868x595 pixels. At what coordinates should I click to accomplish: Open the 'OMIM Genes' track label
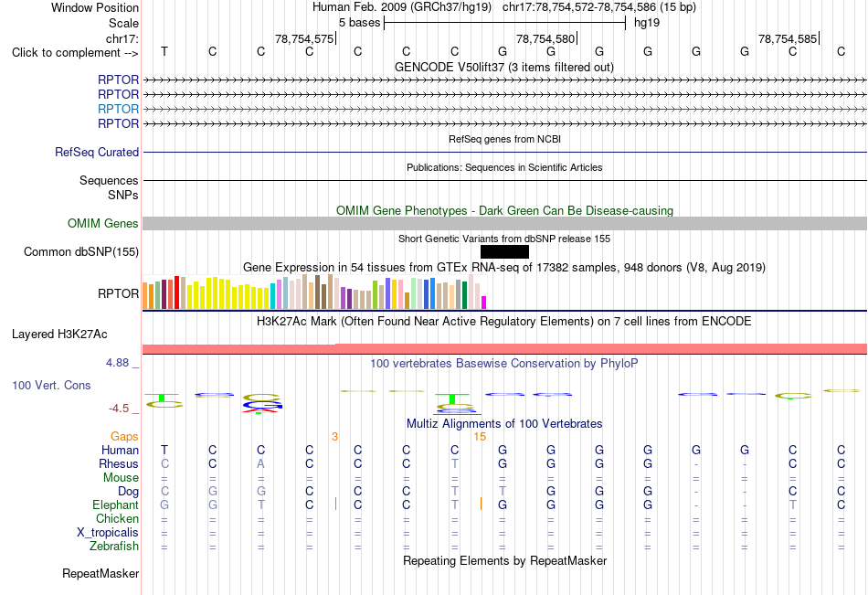pyautogui.click(x=102, y=223)
